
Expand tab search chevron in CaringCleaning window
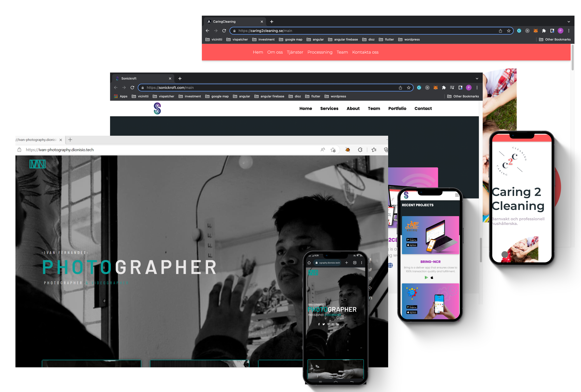point(569,22)
